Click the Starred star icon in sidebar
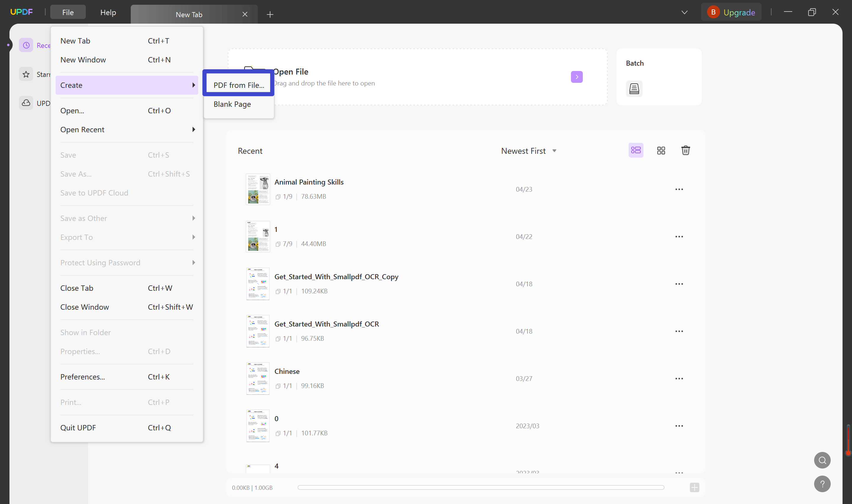852x504 pixels. [x=26, y=74]
